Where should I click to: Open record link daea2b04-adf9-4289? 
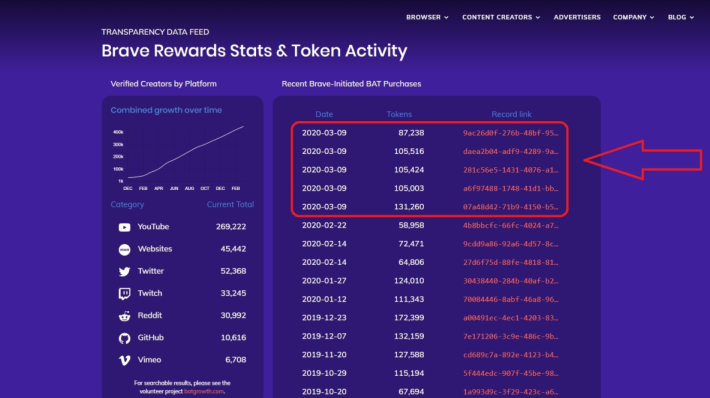click(x=510, y=152)
